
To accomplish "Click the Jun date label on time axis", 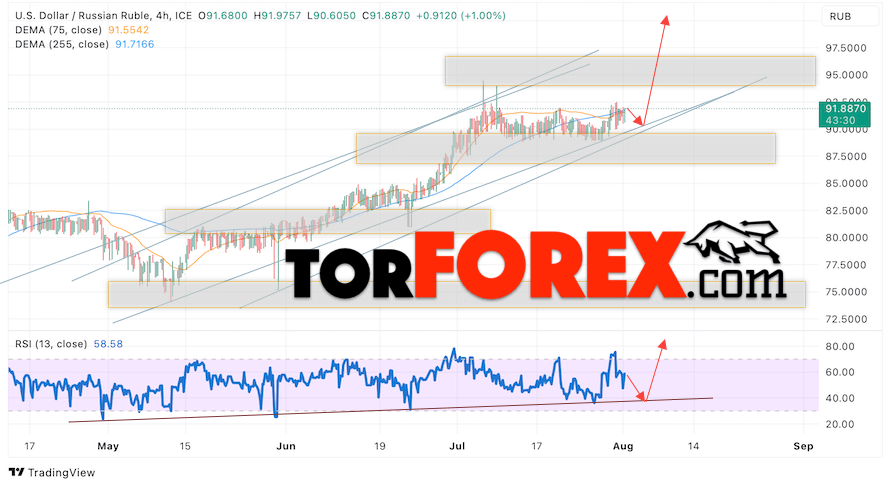I will [286, 446].
